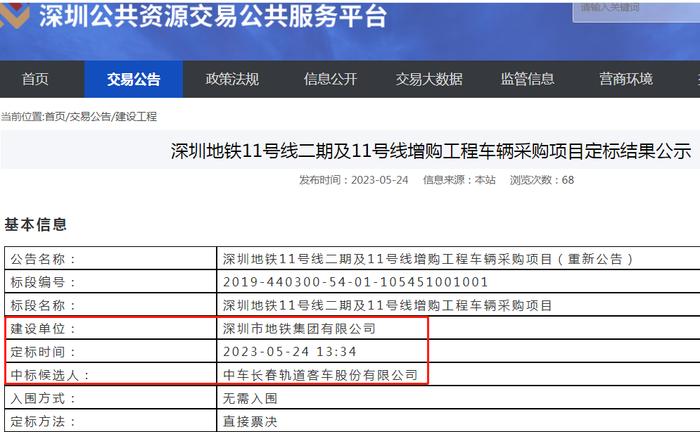700x432 pixels.
Task: Click the value 中车长春轨道客车股份有限公司
Action: 320,375
